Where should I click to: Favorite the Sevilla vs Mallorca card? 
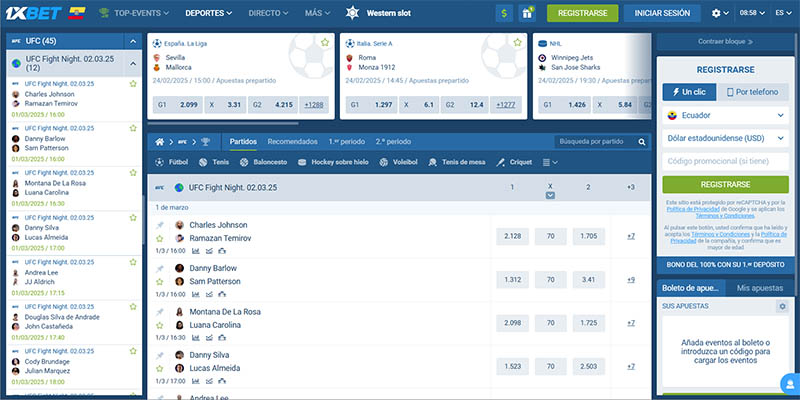tap(325, 42)
